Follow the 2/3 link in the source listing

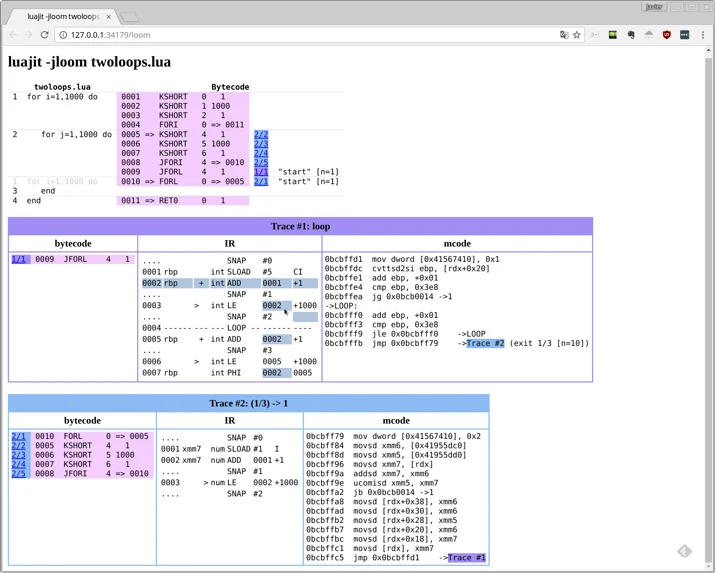(261, 144)
